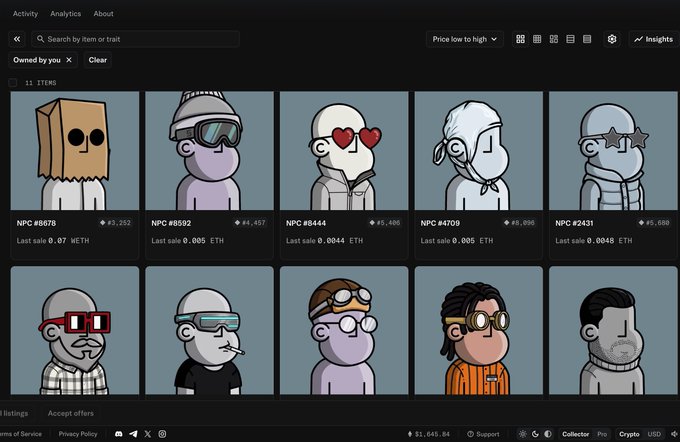The image size is (680, 442).
Task: Open the X (Twitter) link icon
Action: click(x=147, y=434)
